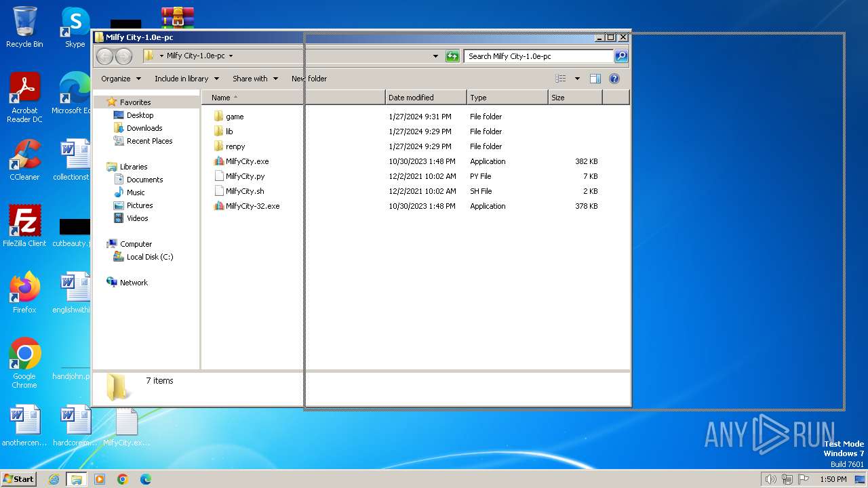
Task: Select Computer in navigation pane
Action: click(x=136, y=244)
